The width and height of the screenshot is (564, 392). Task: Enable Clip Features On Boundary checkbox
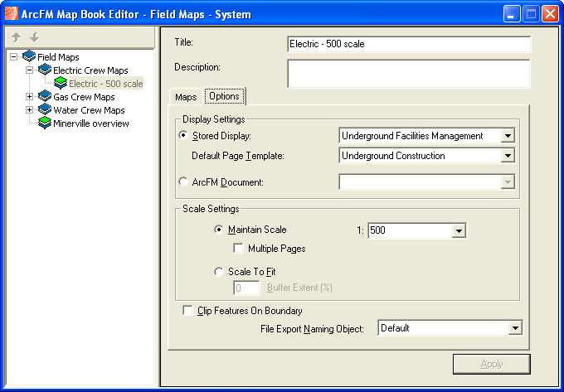(187, 311)
